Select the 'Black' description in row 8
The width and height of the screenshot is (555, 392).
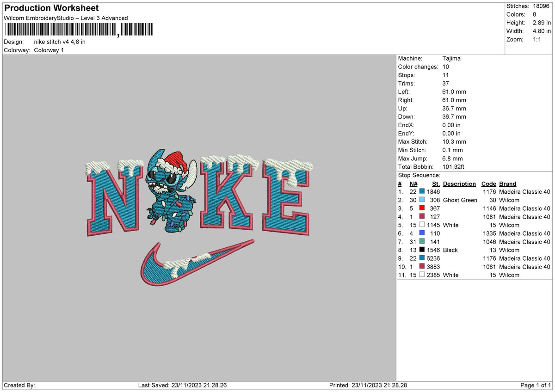[450, 250]
